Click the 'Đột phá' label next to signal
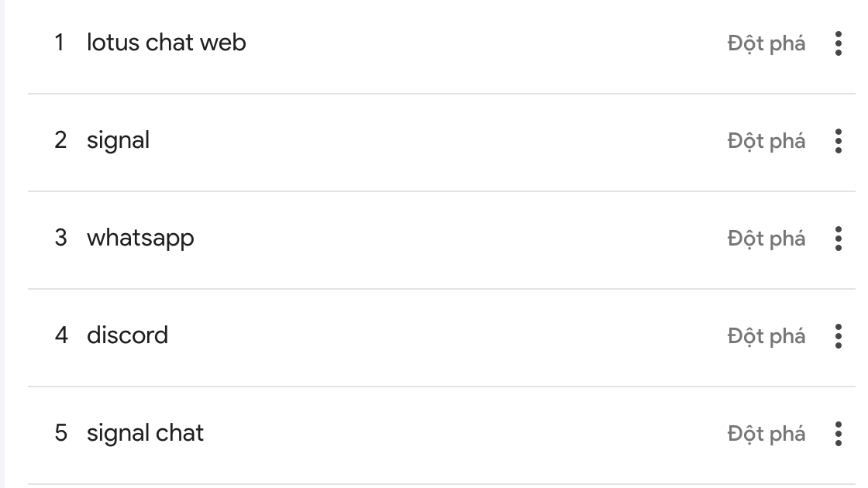 [766, 141]
